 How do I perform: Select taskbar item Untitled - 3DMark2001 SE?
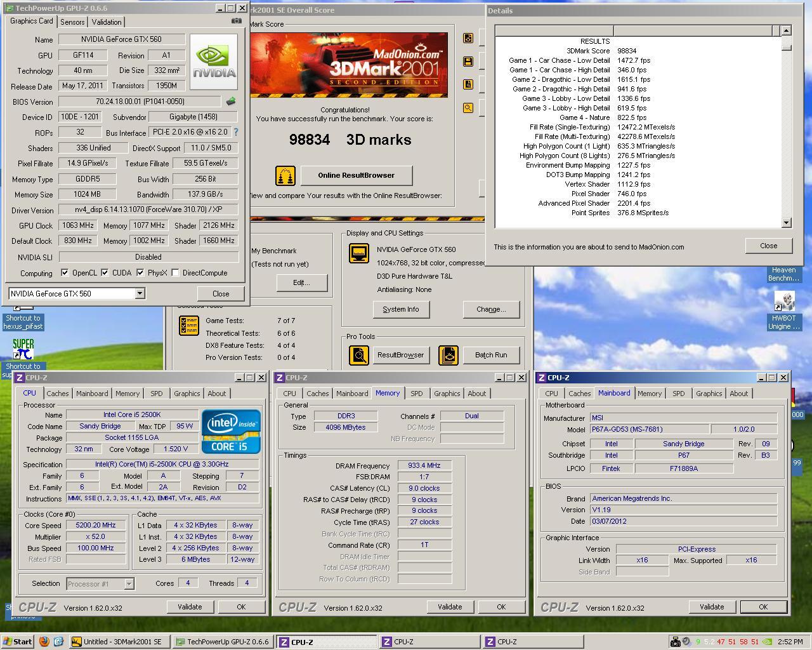(x=119, y=642)
